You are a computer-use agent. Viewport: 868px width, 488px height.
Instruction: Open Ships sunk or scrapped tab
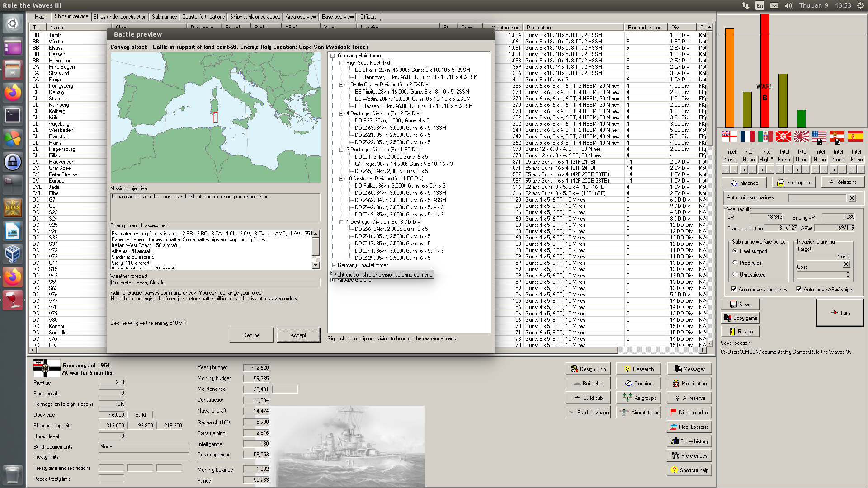(x=255, y=17)
